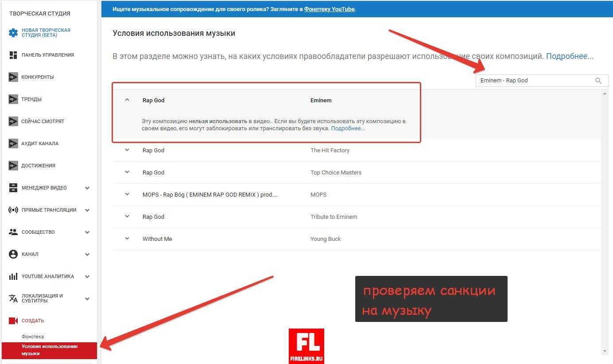The height and width of the screenshot is (364, 613).
Task: Click the icon beside КОНКУРЕНТЫ
Action: (x=13, y=77)
